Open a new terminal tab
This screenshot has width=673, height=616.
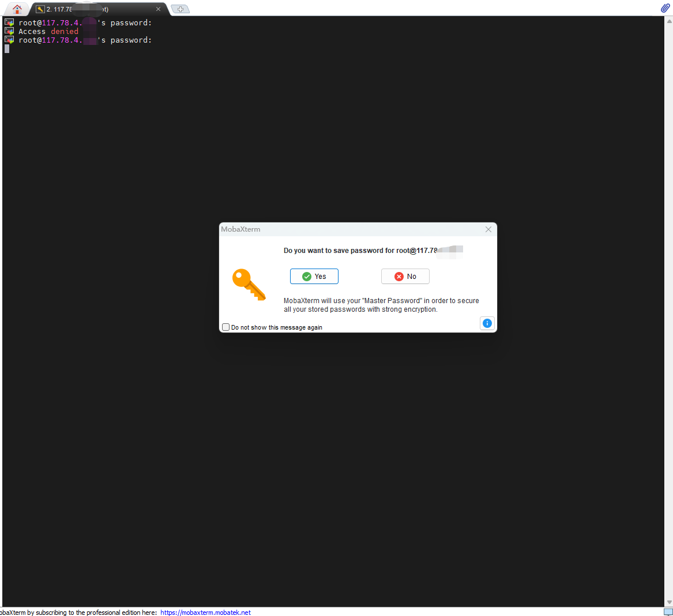(x=181, y=9)
